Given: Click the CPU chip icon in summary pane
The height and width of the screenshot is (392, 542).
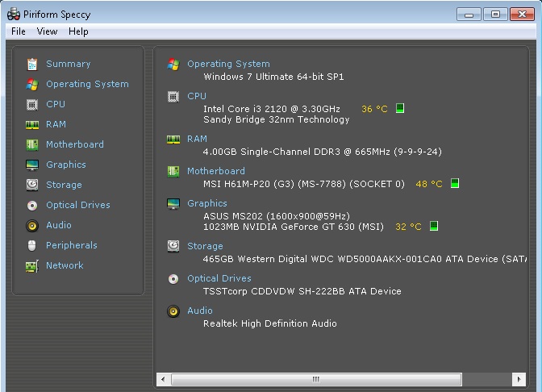Looking at the screenshot, I should pyautogui.click(x=173, y=97).
